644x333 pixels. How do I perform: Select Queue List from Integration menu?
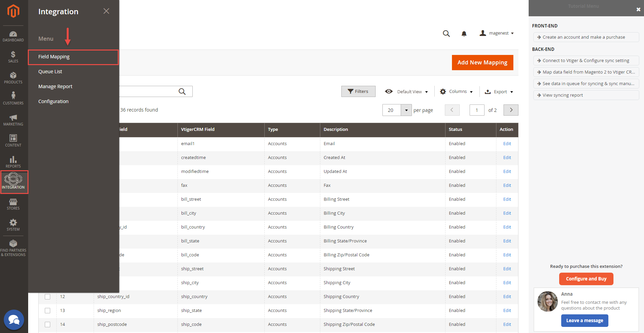(50, 72)
